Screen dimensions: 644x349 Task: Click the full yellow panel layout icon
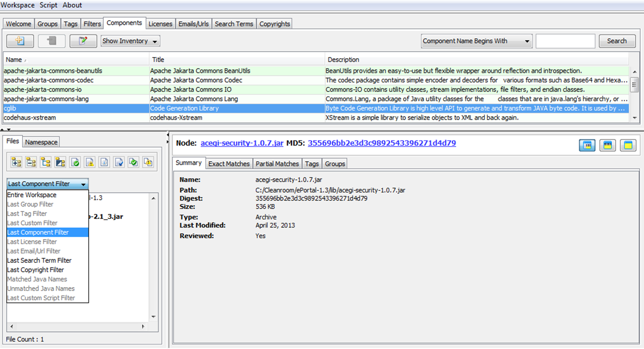pyautogui.click(x=628, y=145)
